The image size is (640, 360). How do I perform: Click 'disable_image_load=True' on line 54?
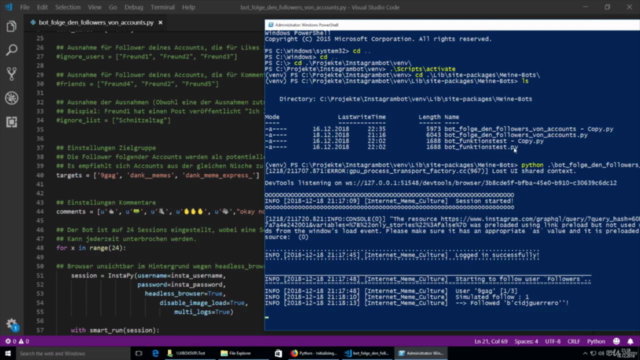pyautogui.click(x=202, y=303)
